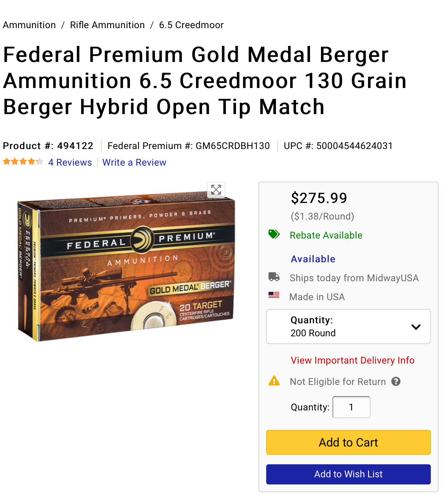
Task: Click the green rebate tag icon
Action: (x=274, y=234)
